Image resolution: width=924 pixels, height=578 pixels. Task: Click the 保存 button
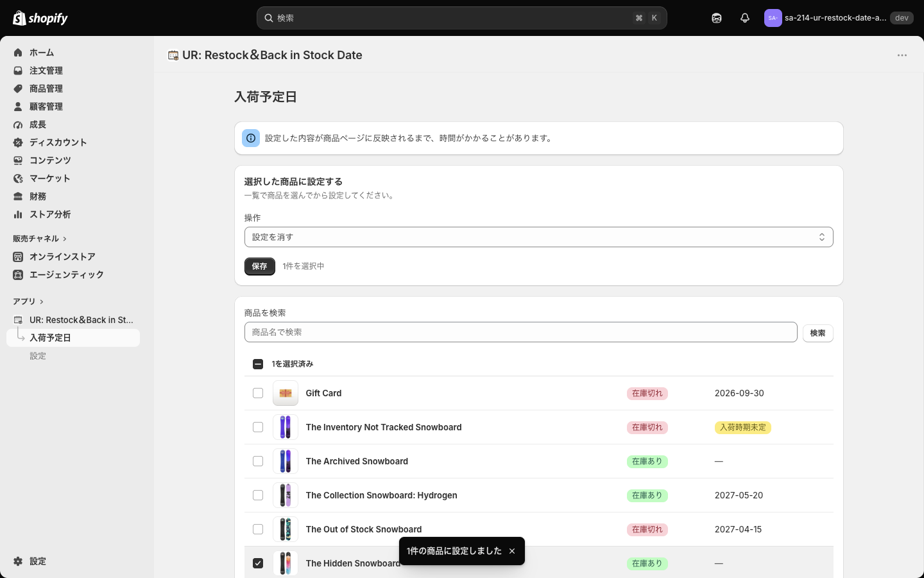(260, 266)
